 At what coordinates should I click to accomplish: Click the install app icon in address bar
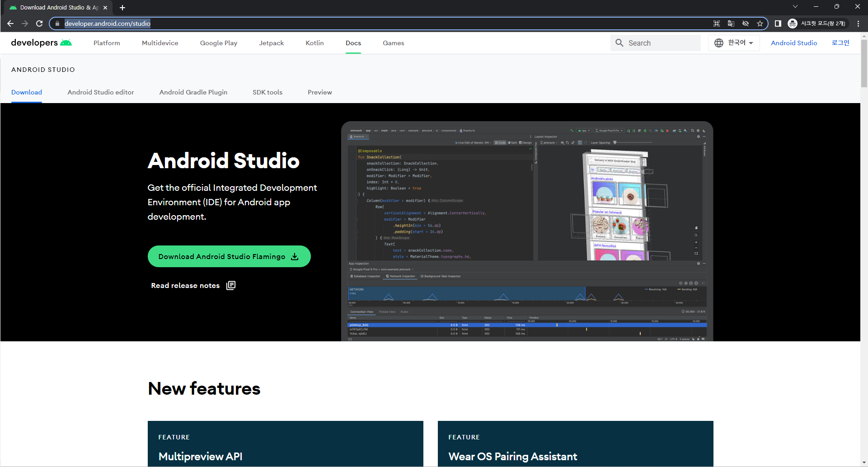click(717, 24)
